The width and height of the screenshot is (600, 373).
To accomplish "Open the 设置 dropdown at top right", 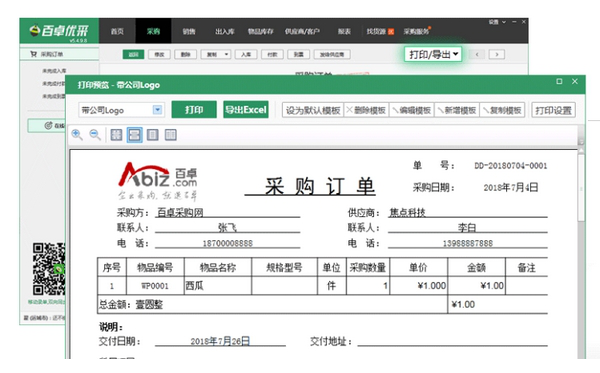I will pyautogui.click(x=497, y=22).
